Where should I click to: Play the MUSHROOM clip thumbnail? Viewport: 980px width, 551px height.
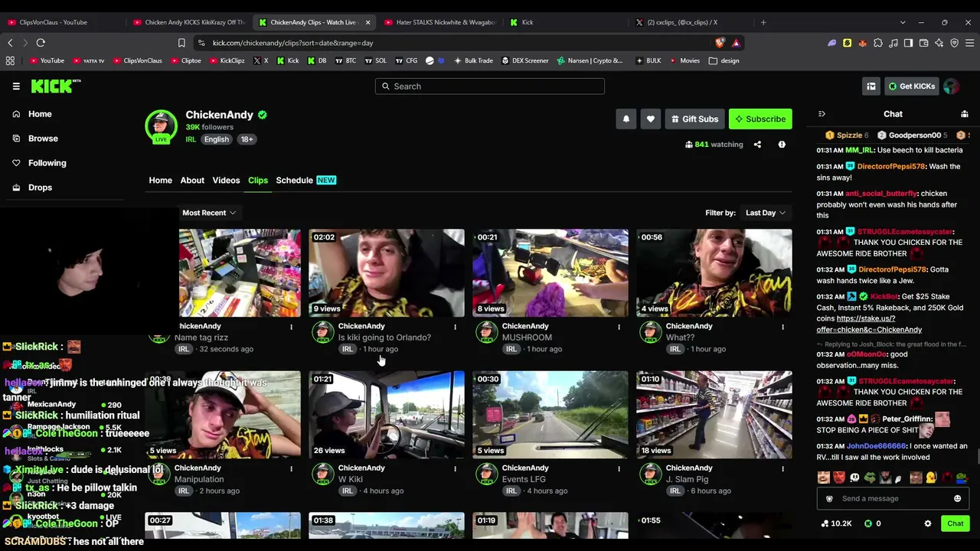tap(550, 272)
